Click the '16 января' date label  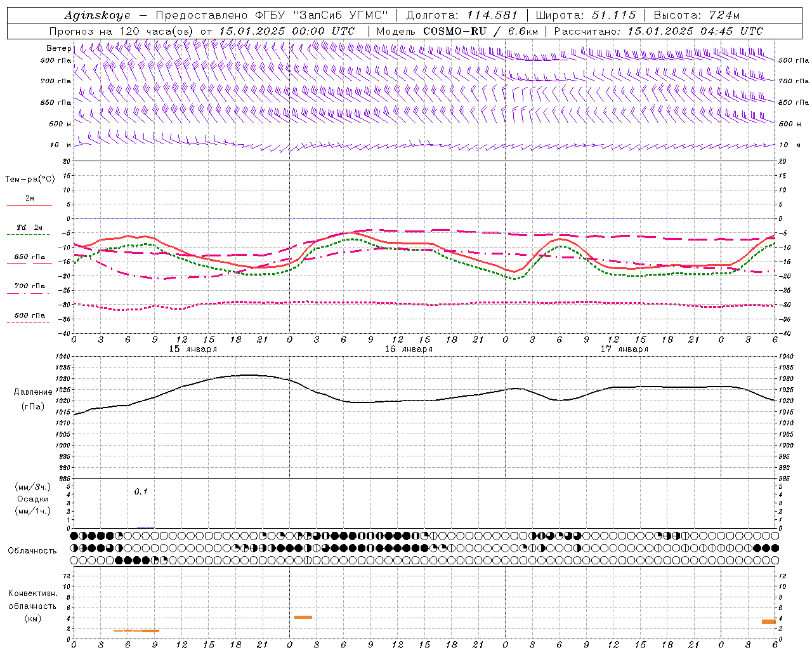click(x=409, y=349)
